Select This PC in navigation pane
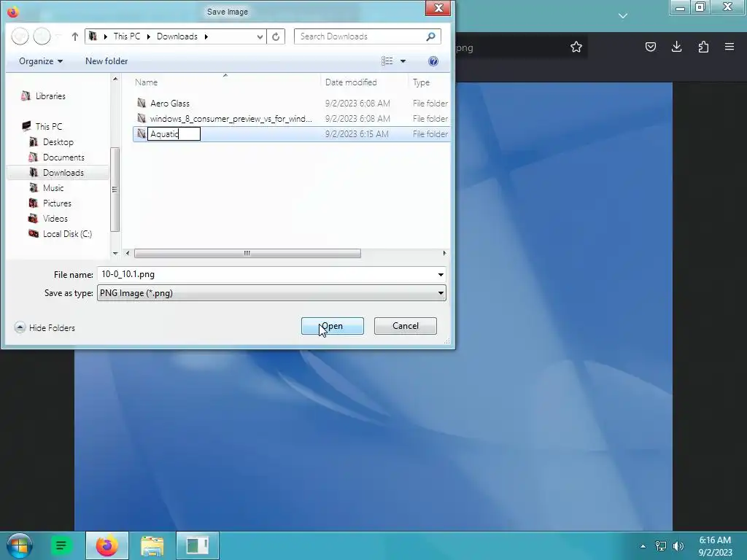The image size is (747, 560). click(49, 126)
